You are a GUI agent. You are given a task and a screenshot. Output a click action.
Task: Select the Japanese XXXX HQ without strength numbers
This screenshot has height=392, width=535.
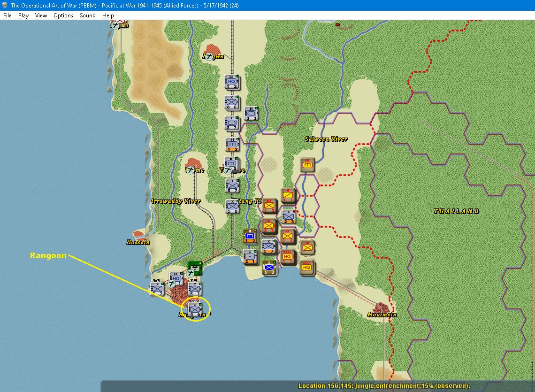(307, 268)
